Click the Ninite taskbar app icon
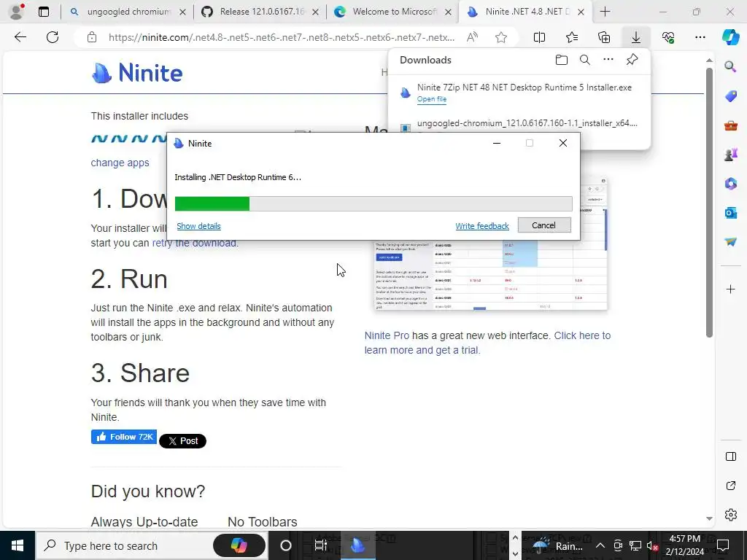 pyautogui.click(x=357, y=545)
